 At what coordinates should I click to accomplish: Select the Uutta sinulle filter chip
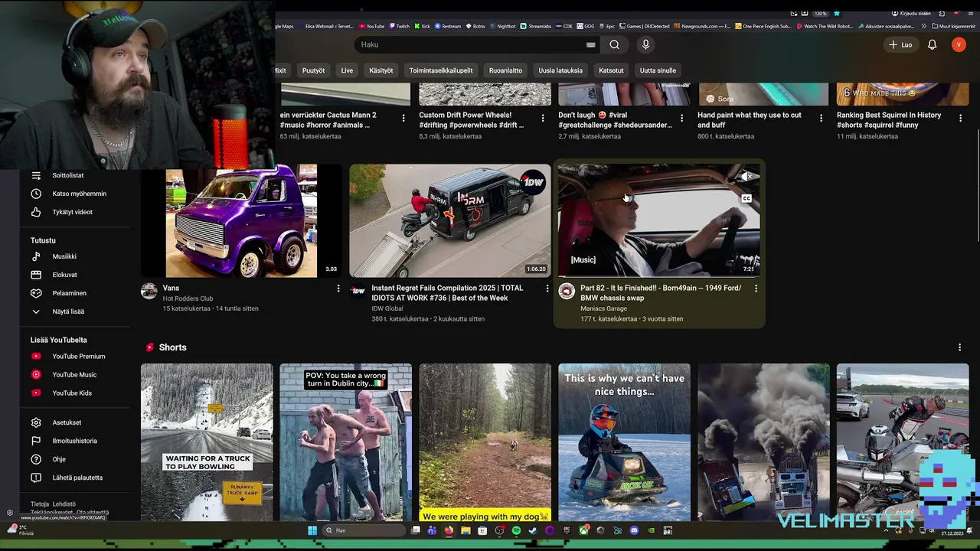pos(658,70)
